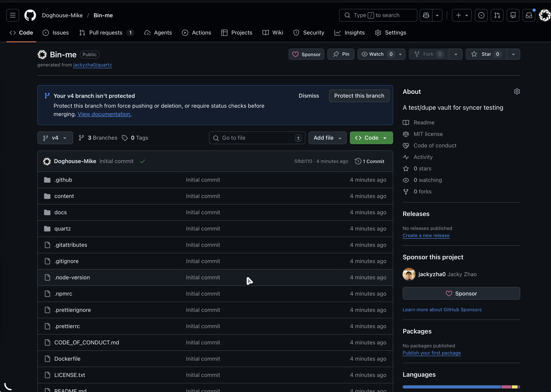Open the Insights tab
The width and height of the screenshot is (551, 392).
pyautogui.click(x=349, y=33)
